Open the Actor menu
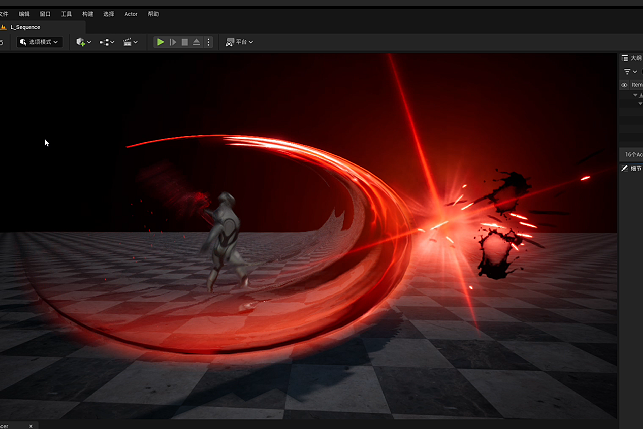The width and height of the screenshot is (643, 429). click(131, 14)
